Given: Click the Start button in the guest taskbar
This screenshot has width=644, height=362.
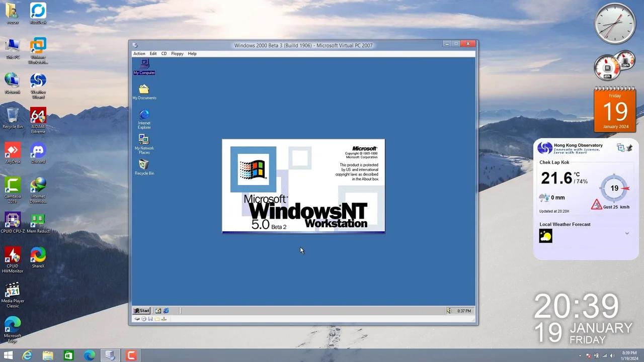Looking at the screenshot, I should 141,311.
